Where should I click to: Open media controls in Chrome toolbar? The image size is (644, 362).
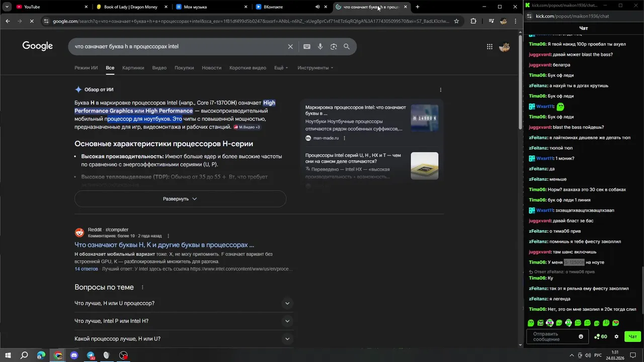(491, 21)
